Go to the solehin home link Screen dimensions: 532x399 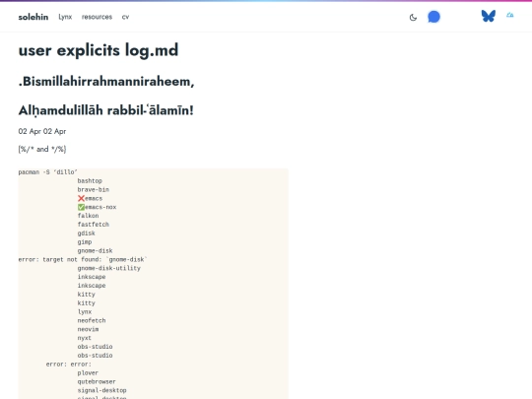33,17
